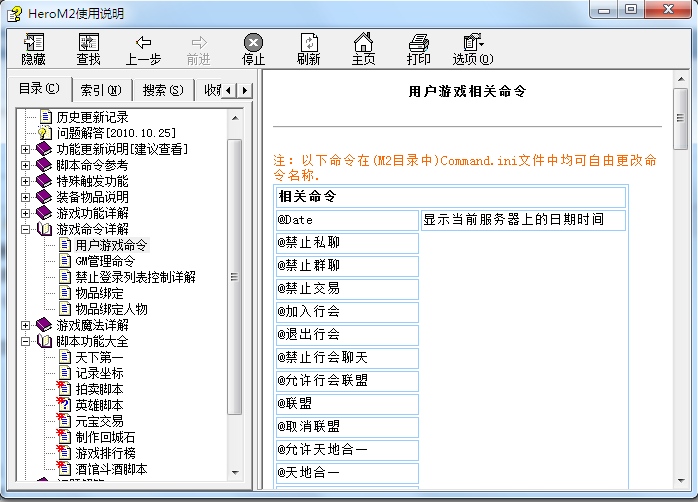Switch to the 索引 (Index) tab
The image size is (698, 502).
[x=101, y=90]
